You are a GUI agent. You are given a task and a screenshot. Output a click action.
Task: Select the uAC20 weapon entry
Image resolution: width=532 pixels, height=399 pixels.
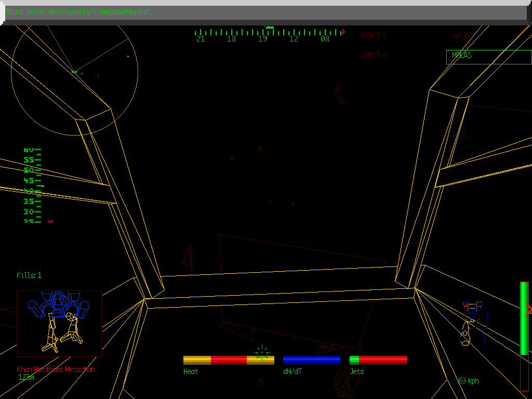point(461,36)
